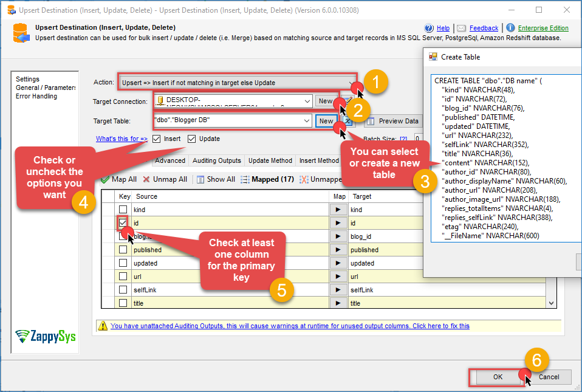
Task: Click the Enterprise Edition info icon
Action: coord(510,28)
